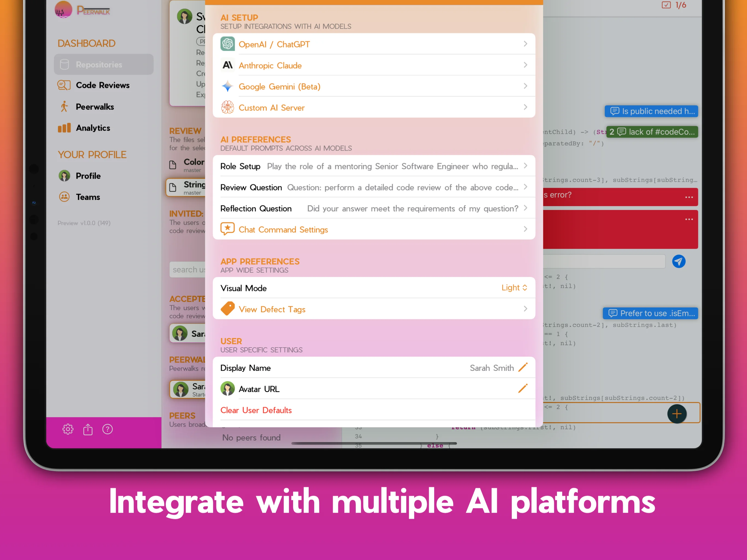Expand the Chat Command Settings row chevron
This screenshot has height=560, width=747.
tap(526, 229)
